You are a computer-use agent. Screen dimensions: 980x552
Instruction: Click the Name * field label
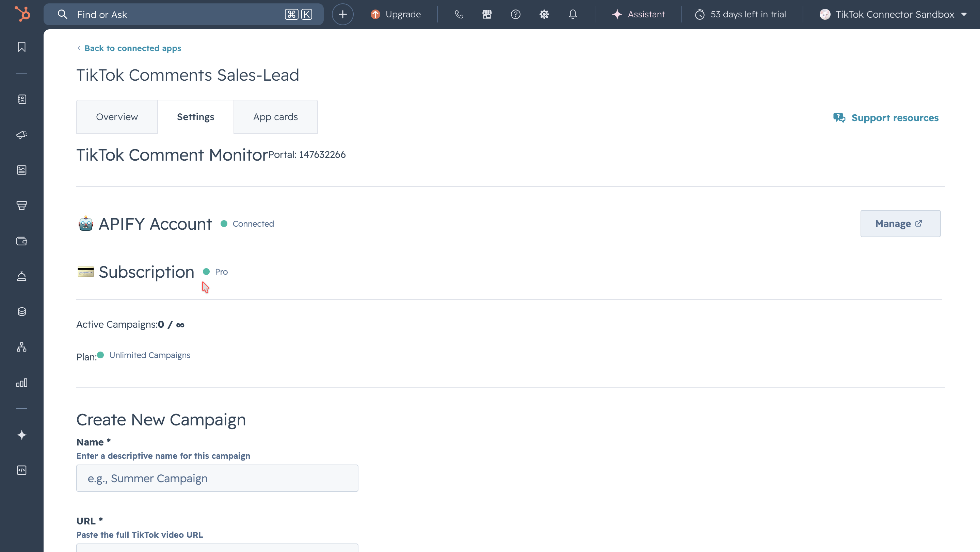94,442
